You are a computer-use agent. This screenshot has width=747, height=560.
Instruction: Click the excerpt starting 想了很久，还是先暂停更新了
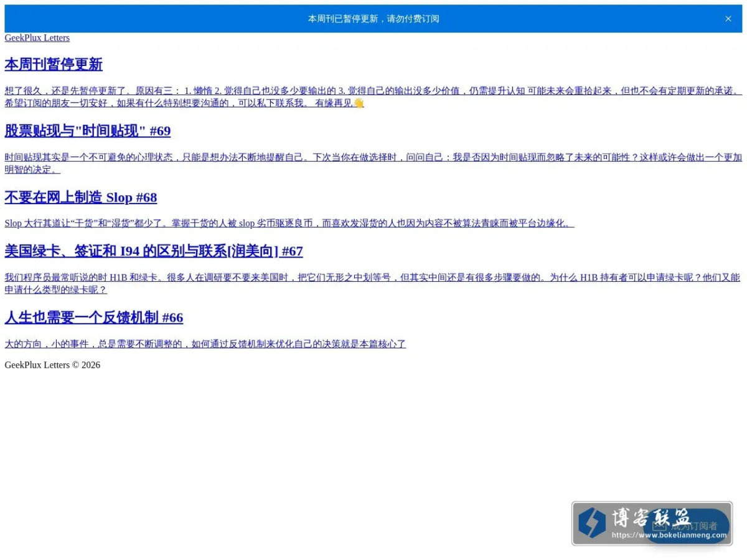[x=374, y=97]
